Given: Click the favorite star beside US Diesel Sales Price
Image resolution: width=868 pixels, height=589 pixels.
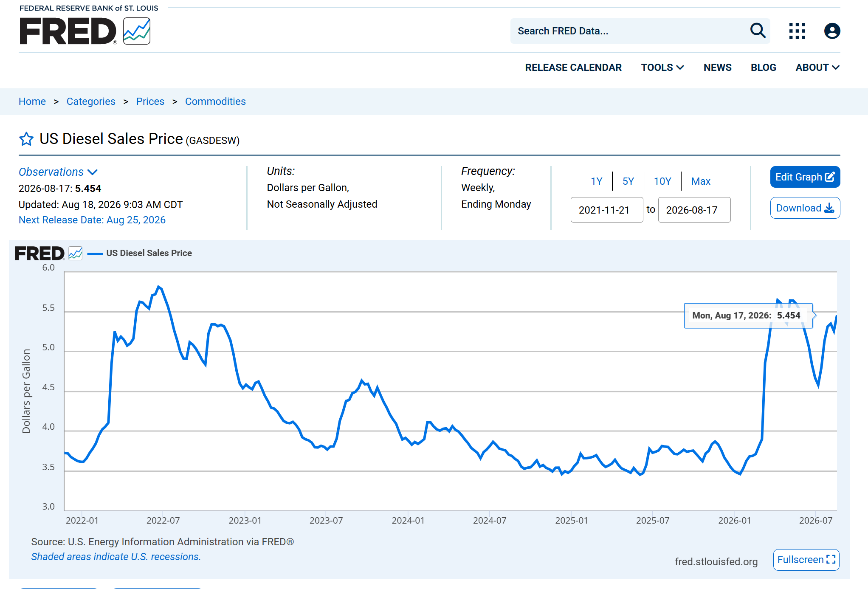Looking at the screenshot, I should (x=26, y=139).
